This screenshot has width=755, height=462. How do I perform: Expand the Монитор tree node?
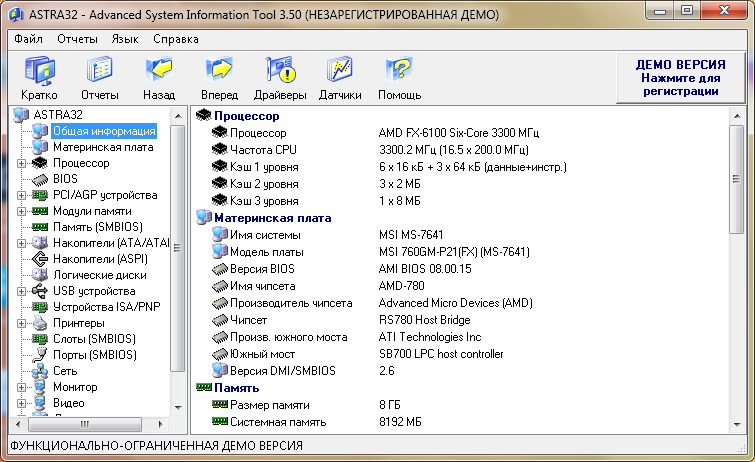[x=21, y=387]
